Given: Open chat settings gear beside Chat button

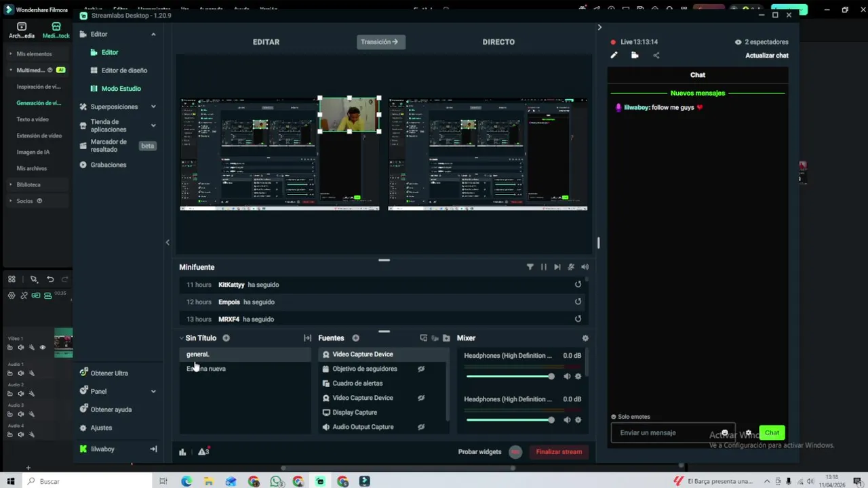Looking at the screenshot, I should 749,432.
